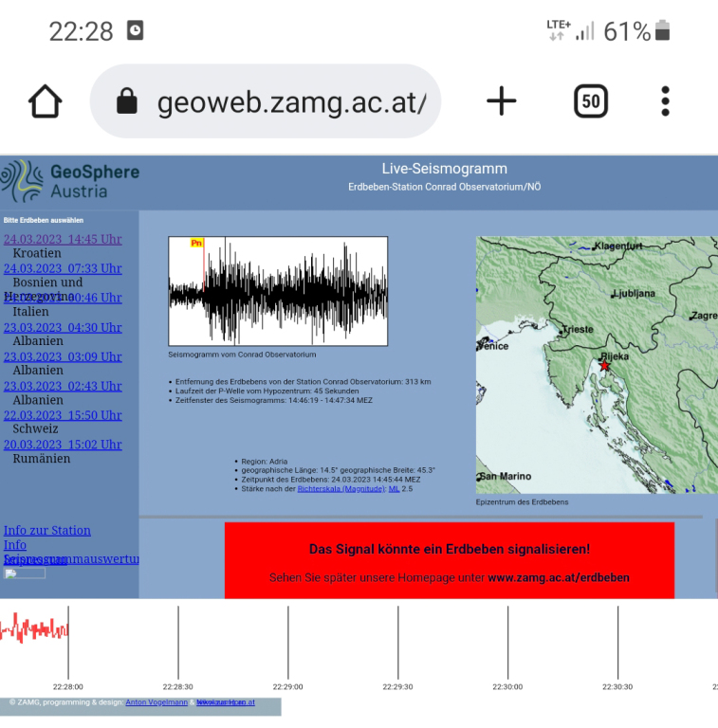718x728 pixels.
Task: Open the three-dot browser menu
Action: [665, 101]
